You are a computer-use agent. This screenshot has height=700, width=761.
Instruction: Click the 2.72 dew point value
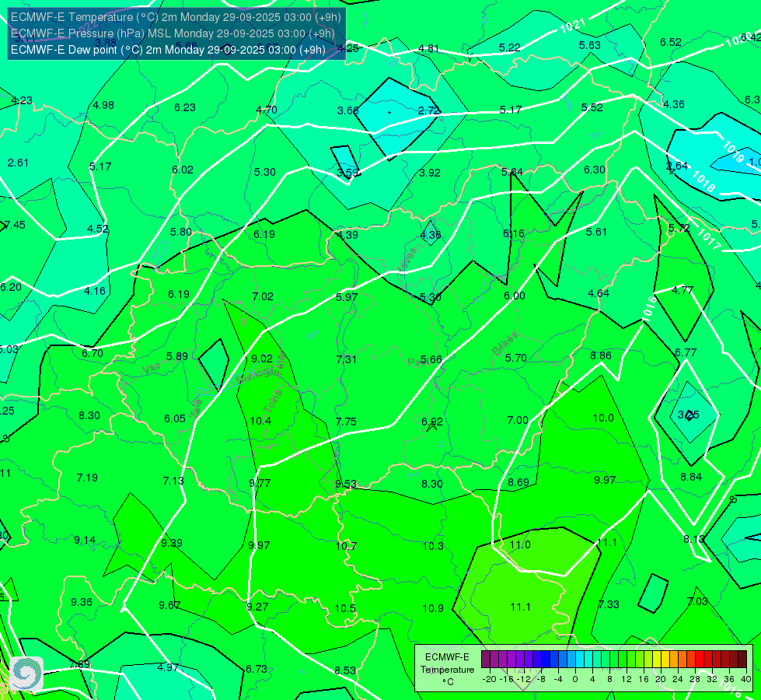428,110
